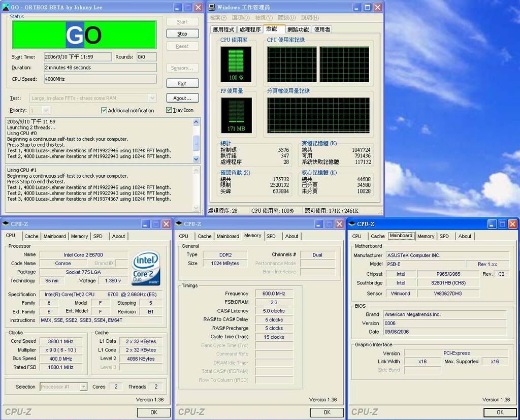Click OK in the CPU-Z mainboard window
The width and height of the screenshot is (520, 420).
click(x=500, y=412)
